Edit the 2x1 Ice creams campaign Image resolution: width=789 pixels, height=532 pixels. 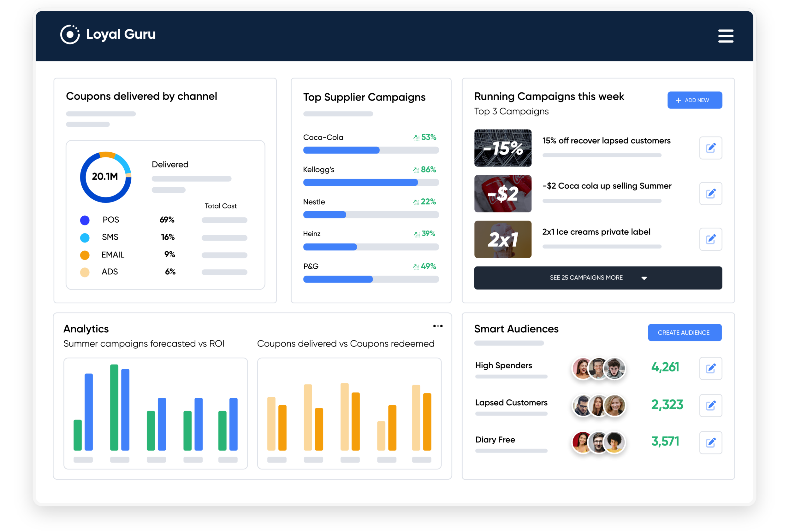[710, 239]
